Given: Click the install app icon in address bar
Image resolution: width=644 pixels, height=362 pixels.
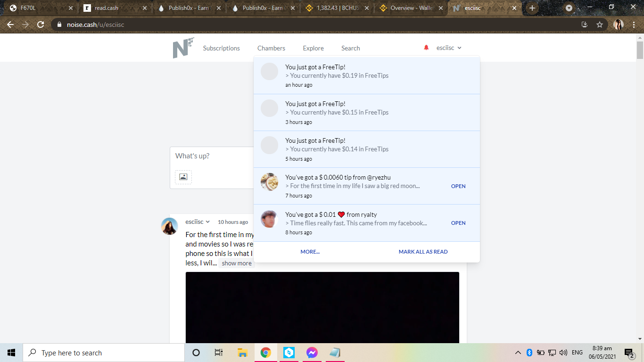Looking at the screenshot, I should pos(585,25).
